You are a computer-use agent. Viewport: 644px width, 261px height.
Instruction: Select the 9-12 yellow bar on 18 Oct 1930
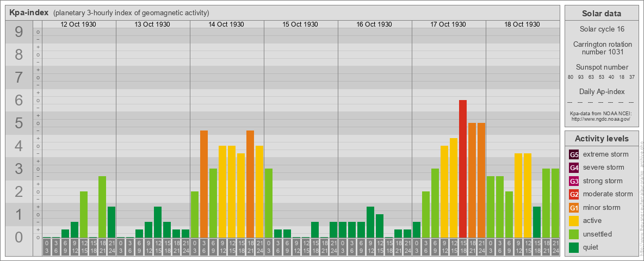click(x=518, y=195)
